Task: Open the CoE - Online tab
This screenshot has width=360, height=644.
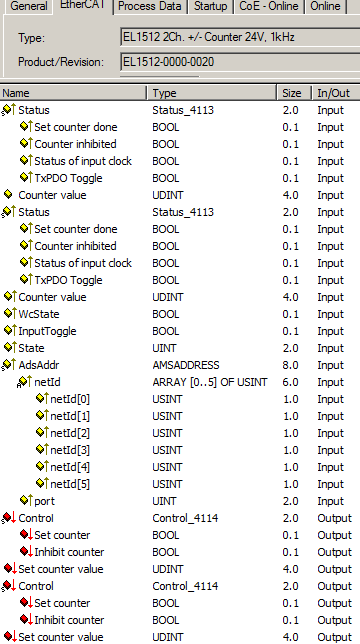Action: tap(269, 6)
